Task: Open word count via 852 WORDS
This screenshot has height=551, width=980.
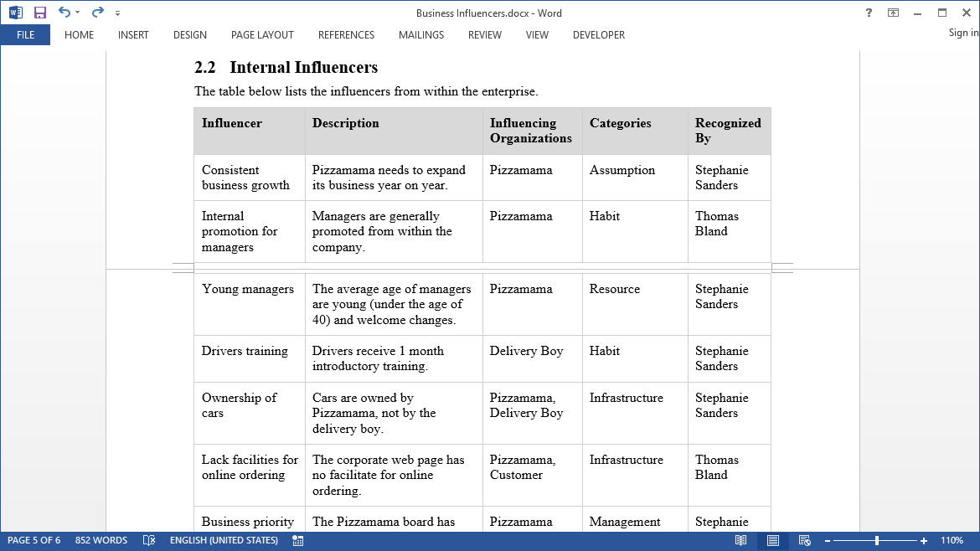Action: tap(101, 540)
